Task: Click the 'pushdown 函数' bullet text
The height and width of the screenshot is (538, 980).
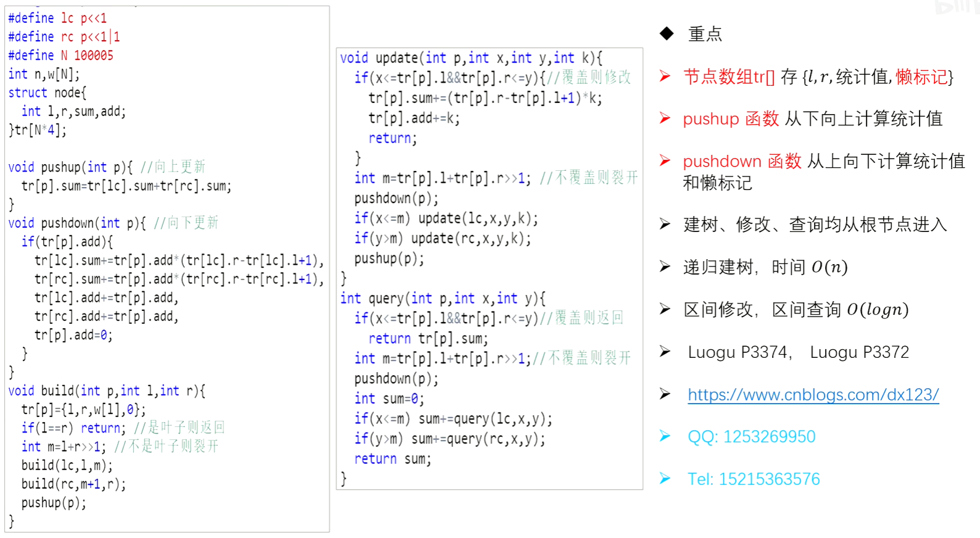Action: click(x=742, y=161)
